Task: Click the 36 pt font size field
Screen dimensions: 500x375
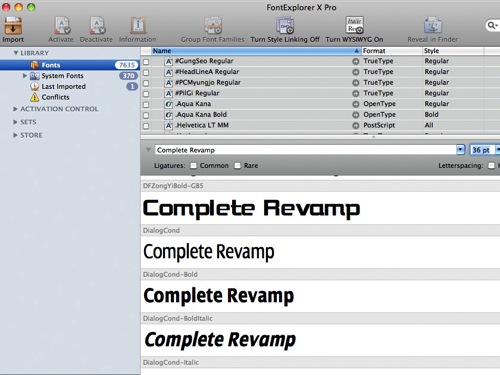Action: pyautogui.click(x=482, y=150)
